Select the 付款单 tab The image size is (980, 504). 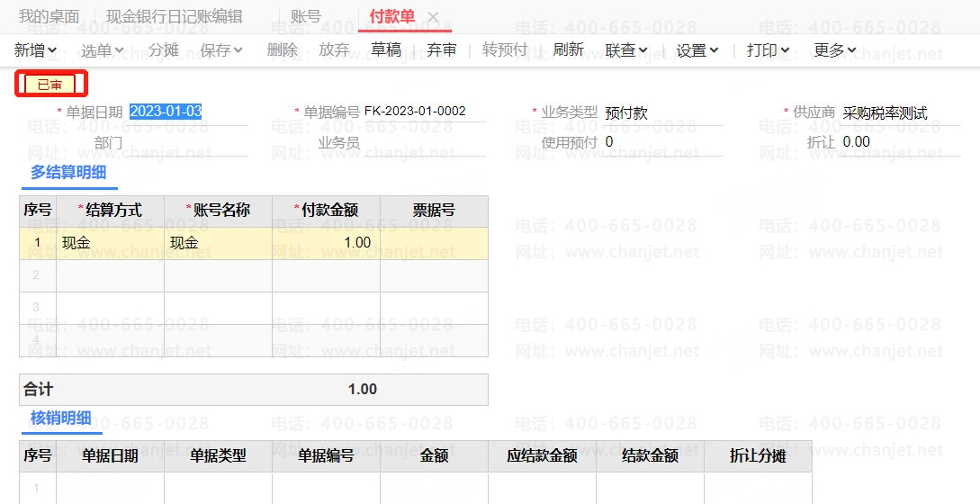(391, 16)
